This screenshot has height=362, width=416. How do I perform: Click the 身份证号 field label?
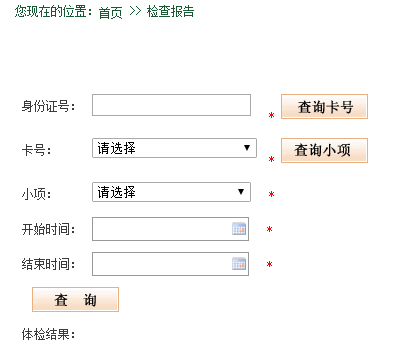pos(49,107)
